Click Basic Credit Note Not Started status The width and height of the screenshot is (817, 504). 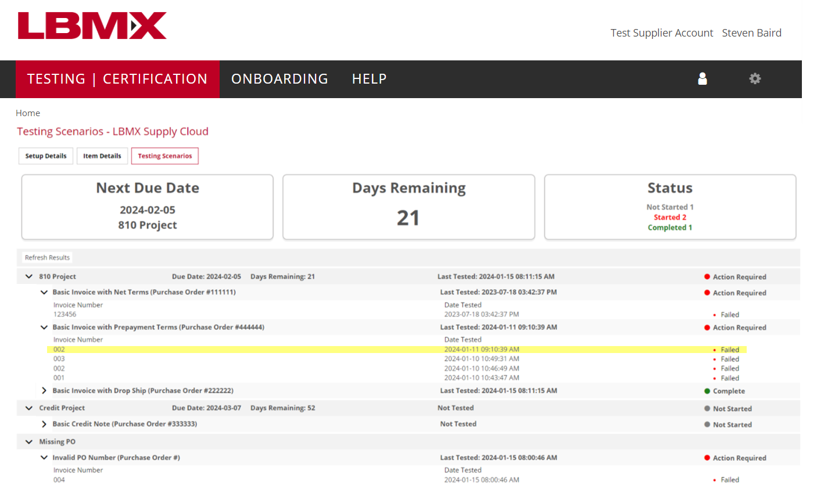tap(728, 424)
